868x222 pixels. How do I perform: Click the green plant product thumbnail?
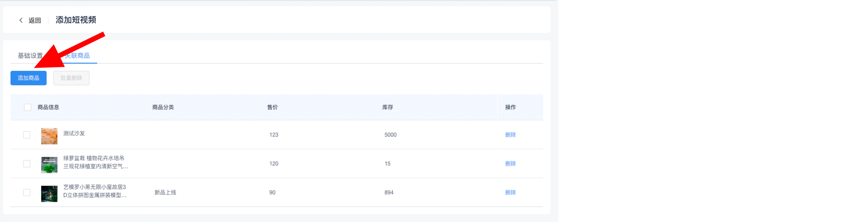(49, 165)
